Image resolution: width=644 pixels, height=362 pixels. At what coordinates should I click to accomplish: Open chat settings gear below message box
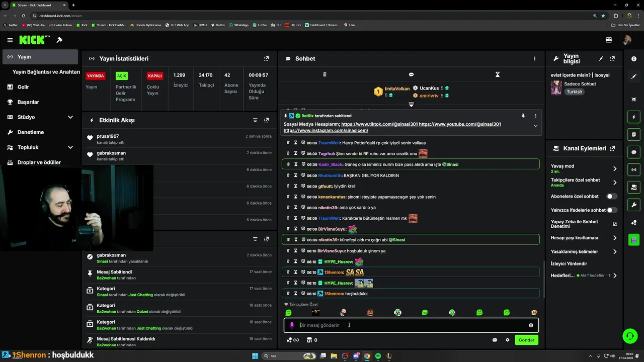508,340
